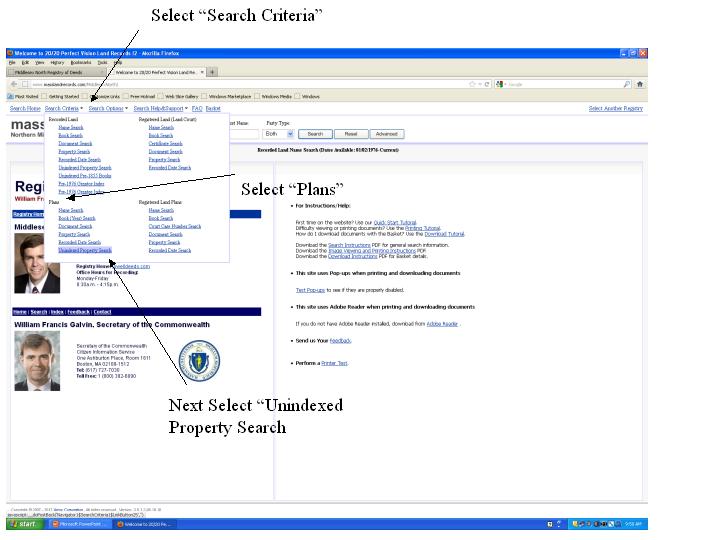Select Unindexed Pre-1855 Books link
Screen dimensions: 720x540
85,175
